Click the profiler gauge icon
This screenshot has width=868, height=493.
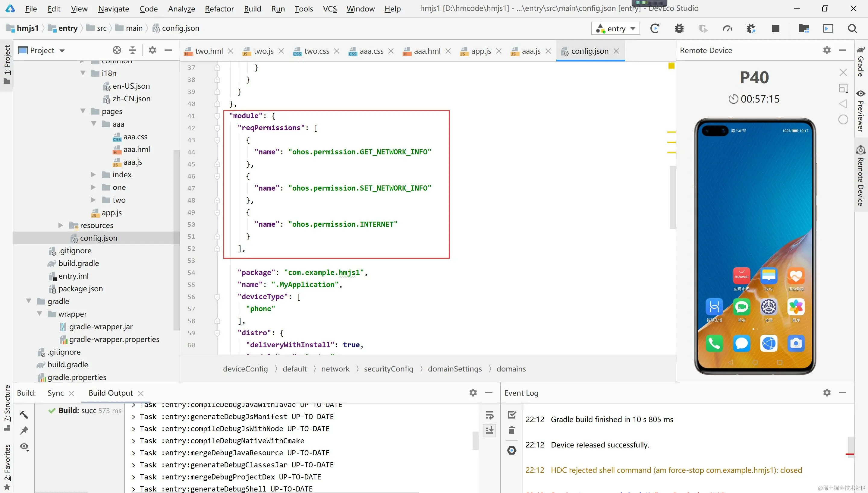pyautogui.click(x=727, y=28)
